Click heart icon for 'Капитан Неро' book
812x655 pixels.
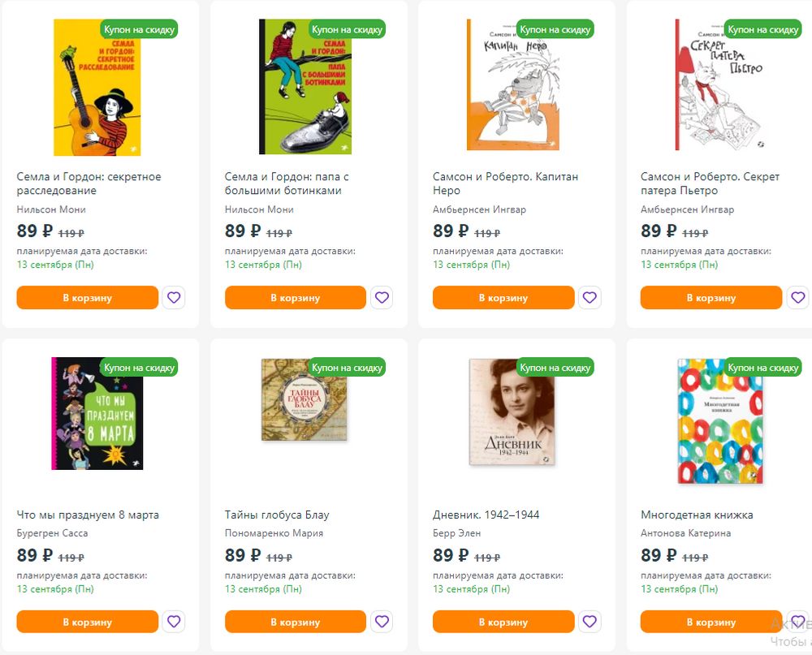590,298
